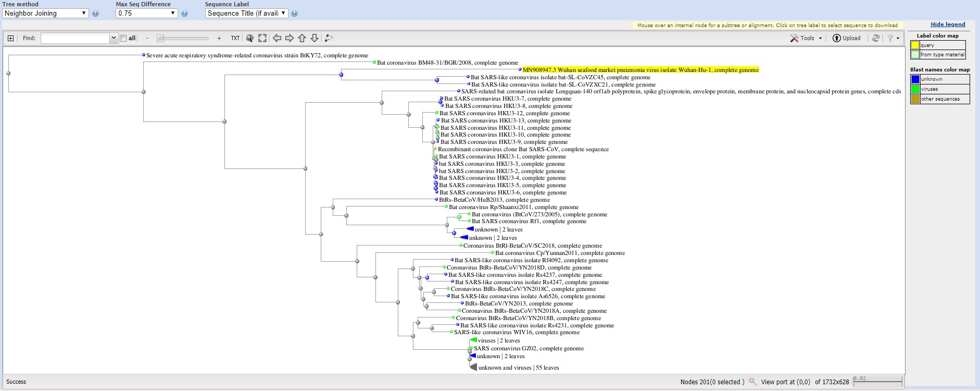The width and height of the screenshot is (980, 391).
Task: Pan the tree left with left arrow
Action: pos(277,38)
